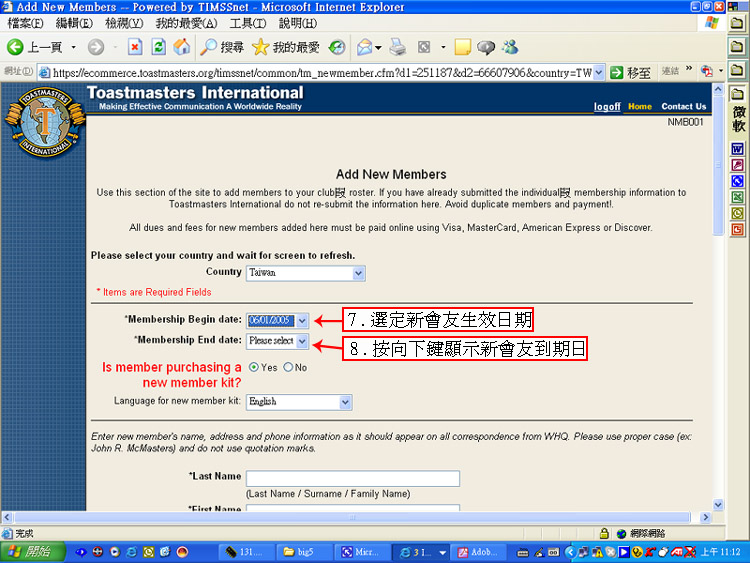The width and height of the screenshot is (750, 563).
Task: Click the Windows Start (開始) button
Action: click(x=29, y=551)
